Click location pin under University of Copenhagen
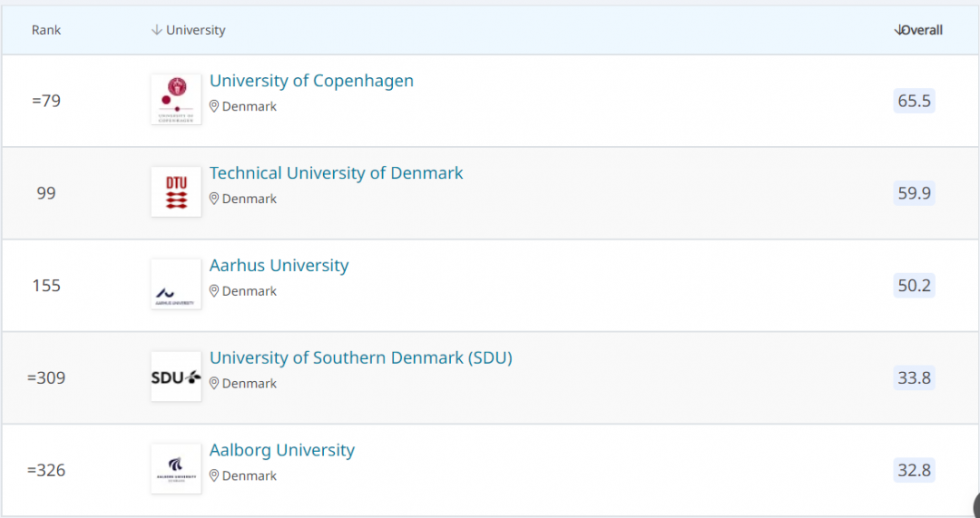 pos(215,106)
